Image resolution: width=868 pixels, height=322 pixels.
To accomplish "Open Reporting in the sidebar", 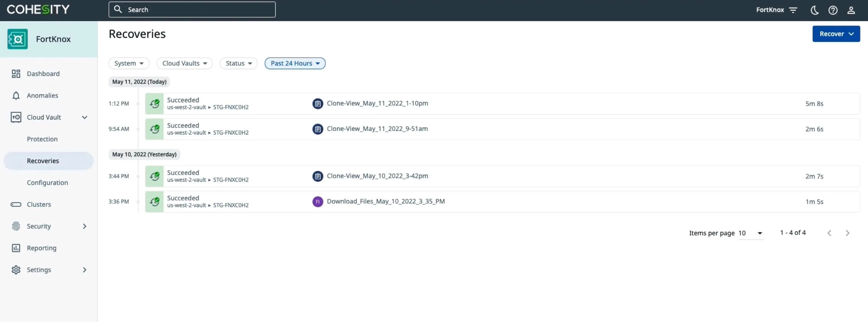I will pos(41,248).
